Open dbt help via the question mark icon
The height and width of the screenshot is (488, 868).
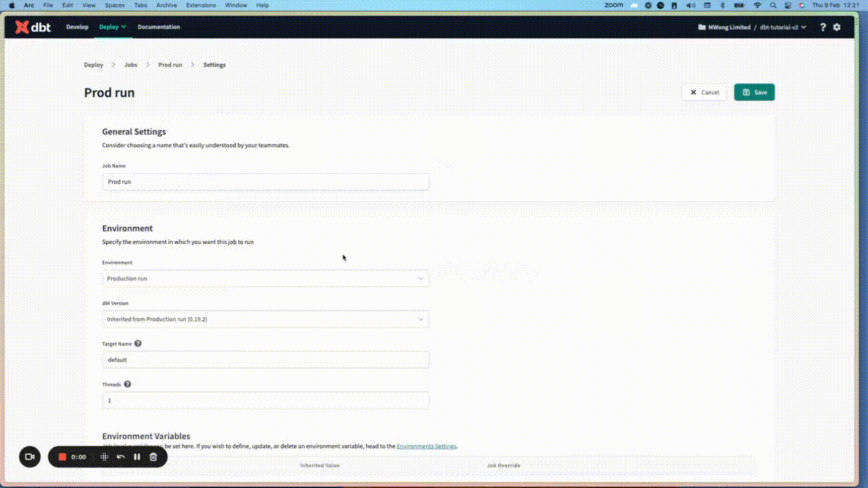(x=823, y=27)
